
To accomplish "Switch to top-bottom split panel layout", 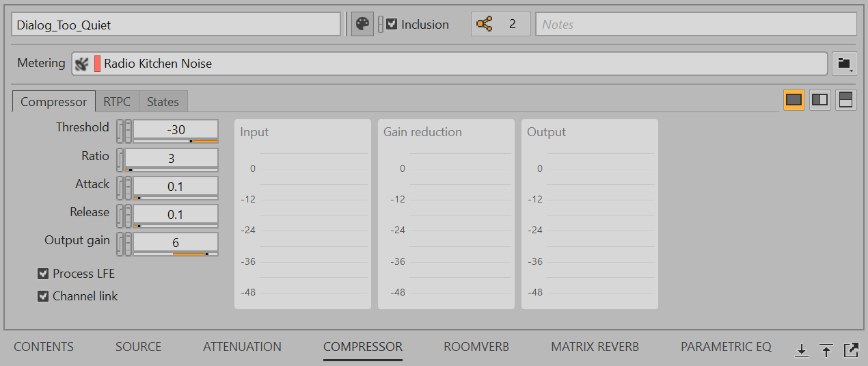I will coord(845,100).
